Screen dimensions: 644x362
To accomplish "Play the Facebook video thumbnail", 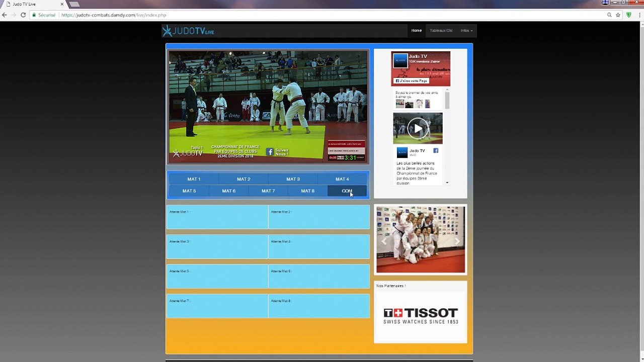I will click(x=418, y=129).
